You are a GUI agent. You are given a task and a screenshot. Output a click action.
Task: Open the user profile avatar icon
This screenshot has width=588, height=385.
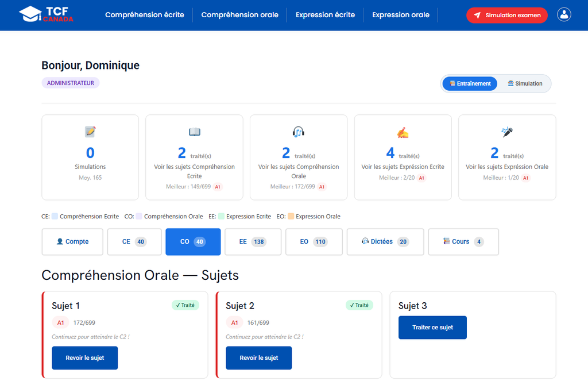564,14
